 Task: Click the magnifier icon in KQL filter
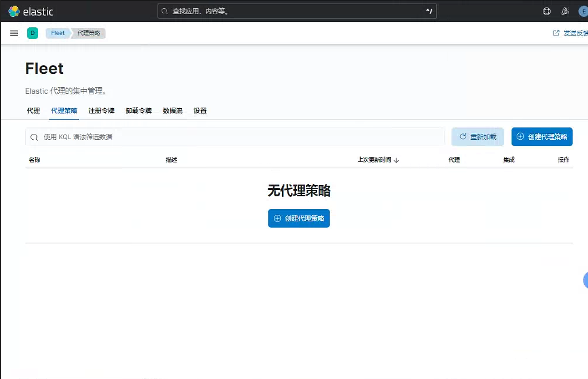[x=34, y=137]
